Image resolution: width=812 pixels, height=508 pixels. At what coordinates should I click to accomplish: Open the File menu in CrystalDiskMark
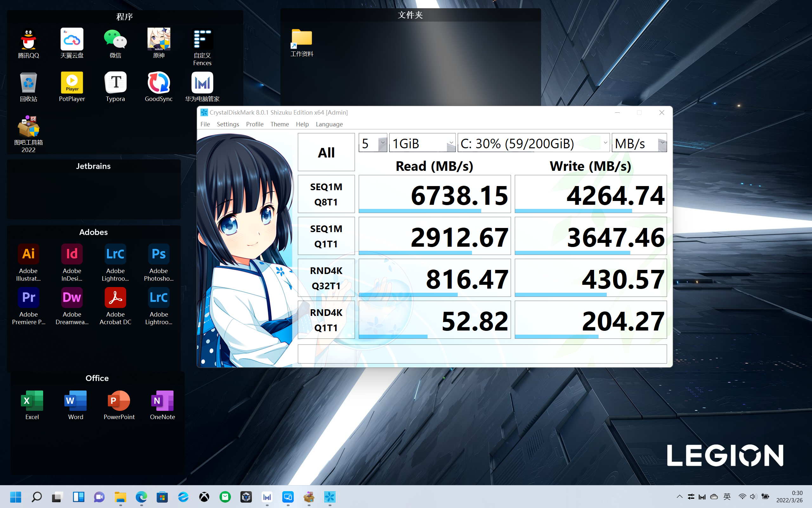pos(205,124)
